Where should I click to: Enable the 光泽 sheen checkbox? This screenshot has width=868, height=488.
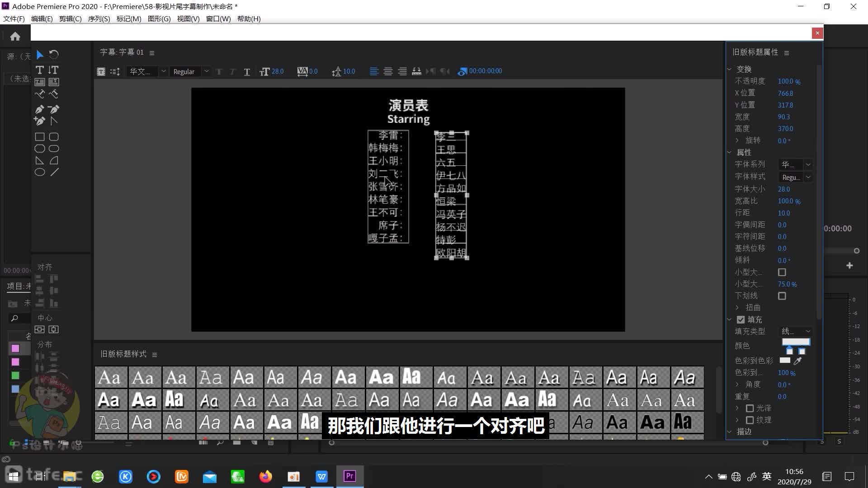(750, 408)
